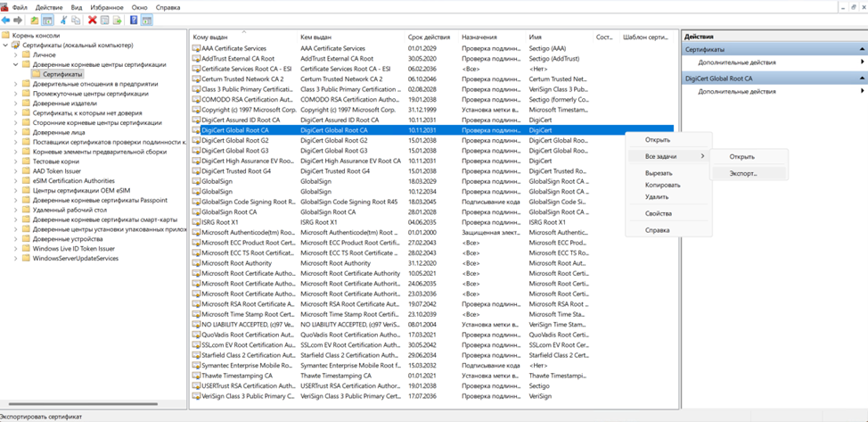Open the Вид menu
This screenshot has width=868, height=422.
(x=77, y=8)
